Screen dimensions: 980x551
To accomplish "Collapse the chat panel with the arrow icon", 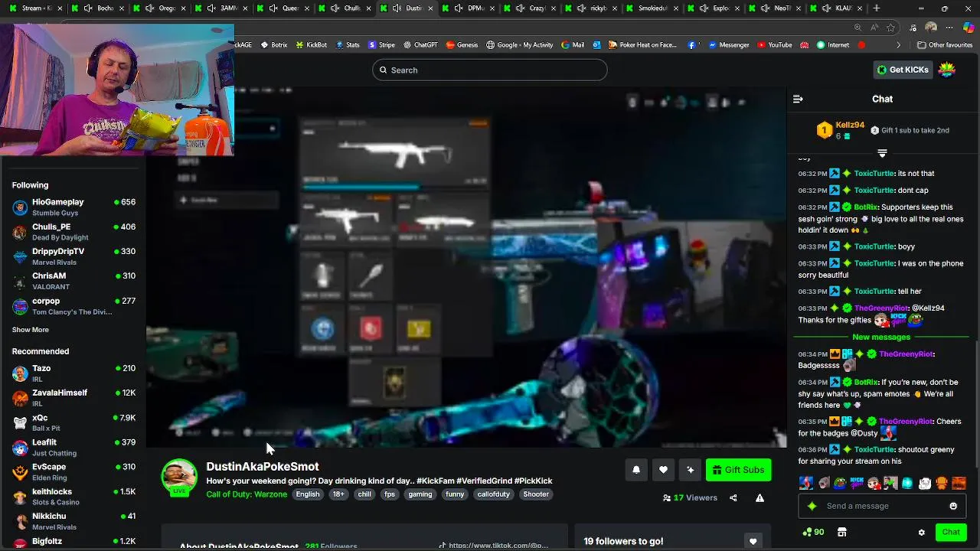I will (x=798, y=99).
